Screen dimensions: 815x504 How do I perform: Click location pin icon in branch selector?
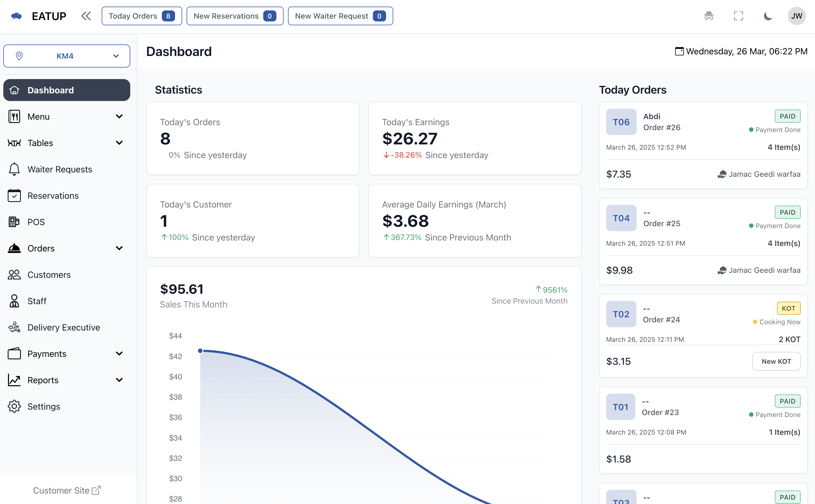click(x=19, y=56)
